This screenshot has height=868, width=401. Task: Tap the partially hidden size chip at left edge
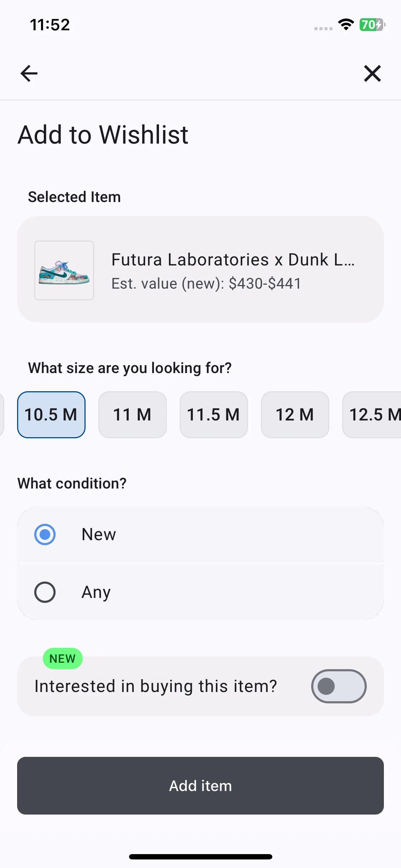2,415
